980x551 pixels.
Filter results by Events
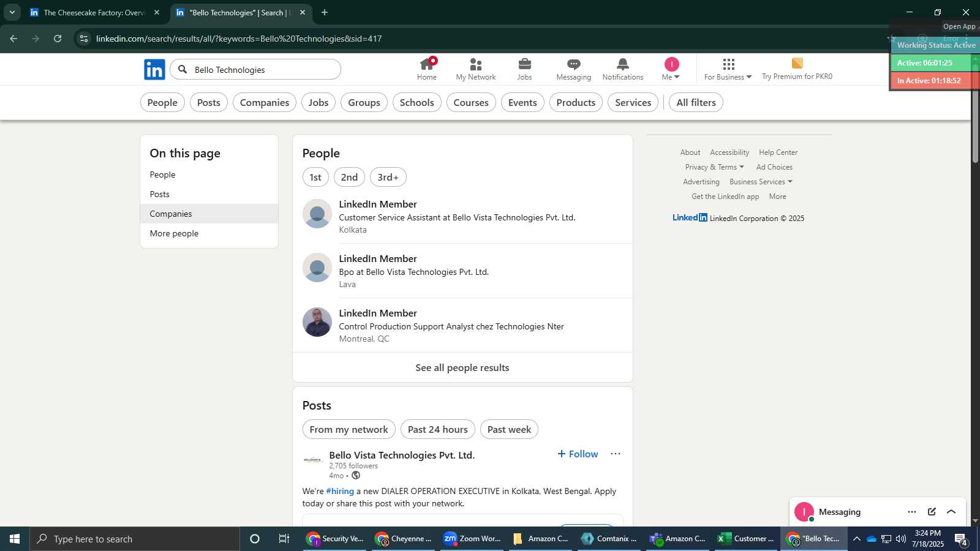522,103
